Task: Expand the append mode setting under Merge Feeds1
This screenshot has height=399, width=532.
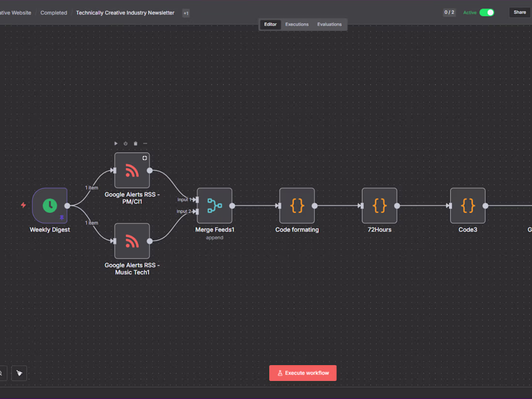Action: 214,237
